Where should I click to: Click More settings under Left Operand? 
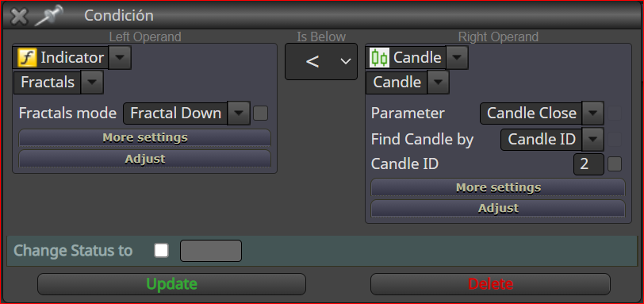145,137
